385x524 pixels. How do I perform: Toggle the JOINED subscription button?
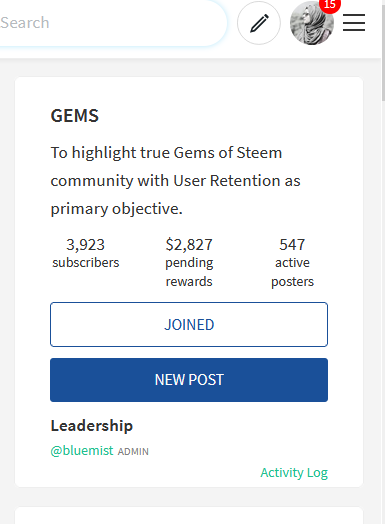[189, 324]
